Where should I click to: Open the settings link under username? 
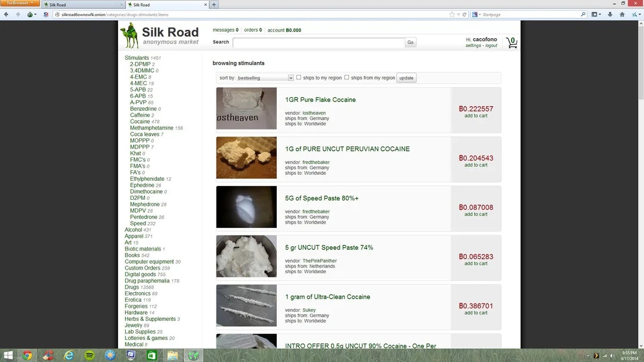coord(473,45)
